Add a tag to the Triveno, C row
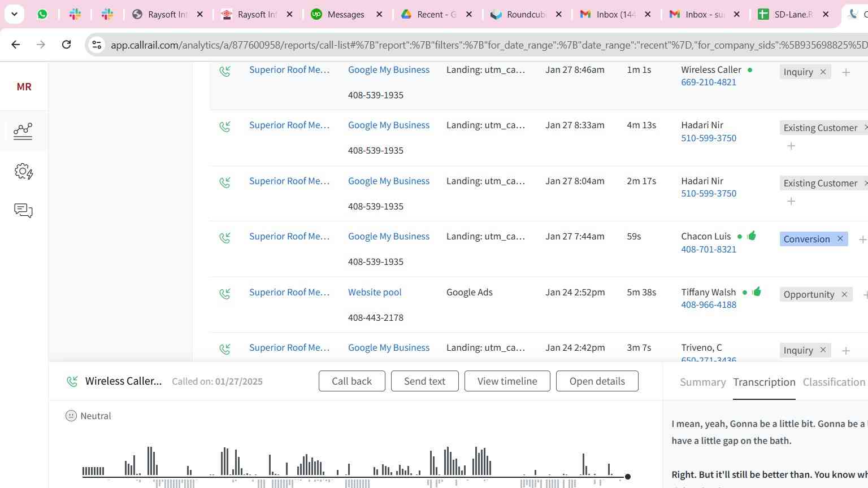The image size is (868, 488). click(846, 351)
